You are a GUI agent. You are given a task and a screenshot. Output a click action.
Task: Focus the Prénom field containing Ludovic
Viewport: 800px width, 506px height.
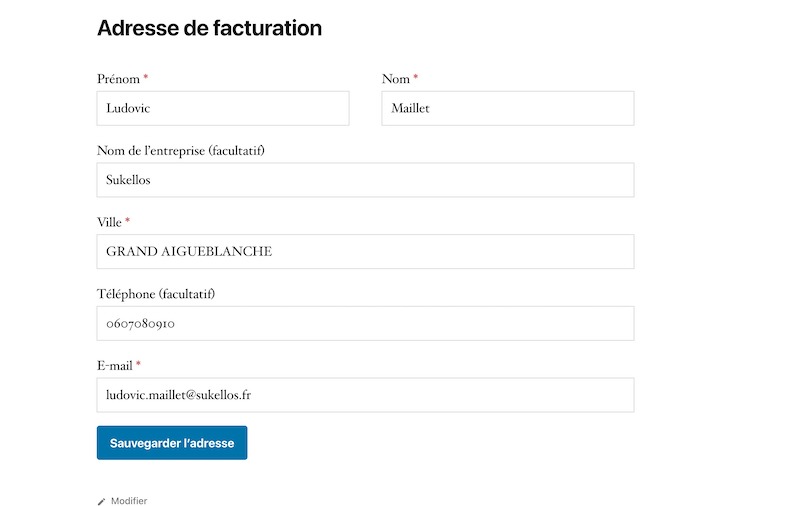[223, 108]
